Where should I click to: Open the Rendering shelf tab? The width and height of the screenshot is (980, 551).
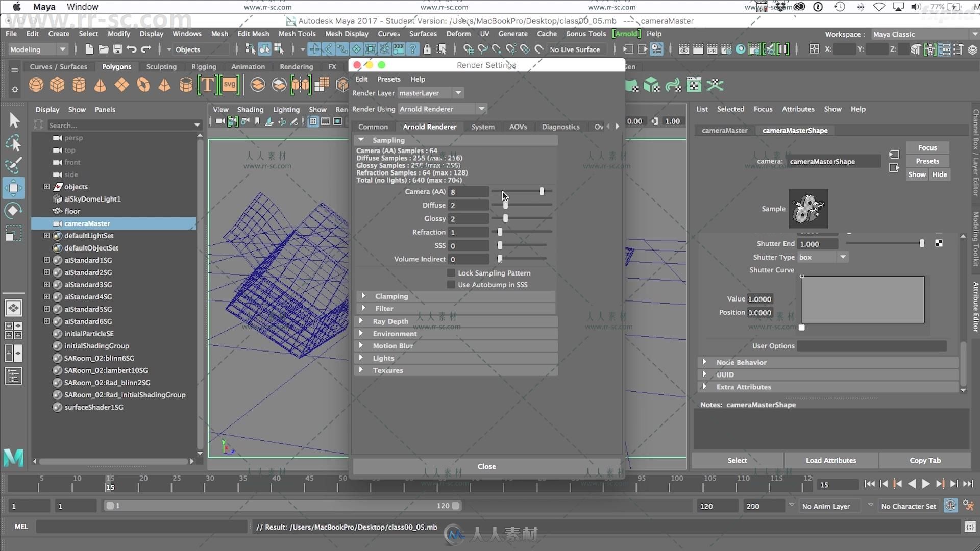pos(296,67)
